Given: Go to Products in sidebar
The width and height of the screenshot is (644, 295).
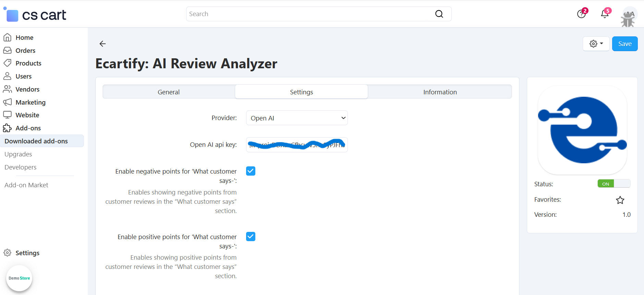Looking at the screenshot, I should pyautogui.click(x=28, y=63).
